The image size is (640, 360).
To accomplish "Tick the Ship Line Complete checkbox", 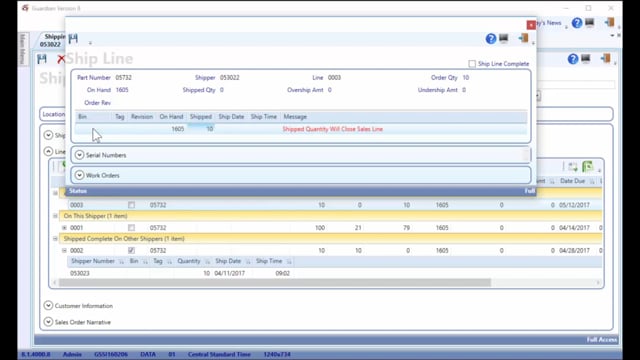I will point(472,64).
